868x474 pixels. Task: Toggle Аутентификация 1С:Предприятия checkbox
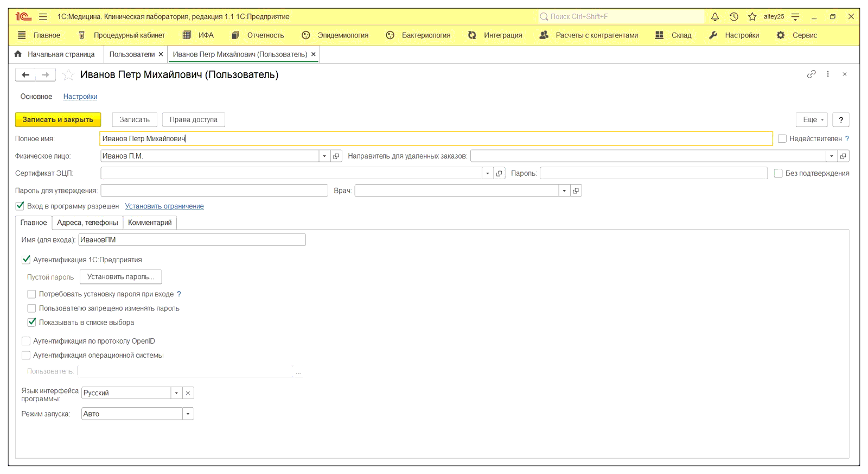(26, 260)
